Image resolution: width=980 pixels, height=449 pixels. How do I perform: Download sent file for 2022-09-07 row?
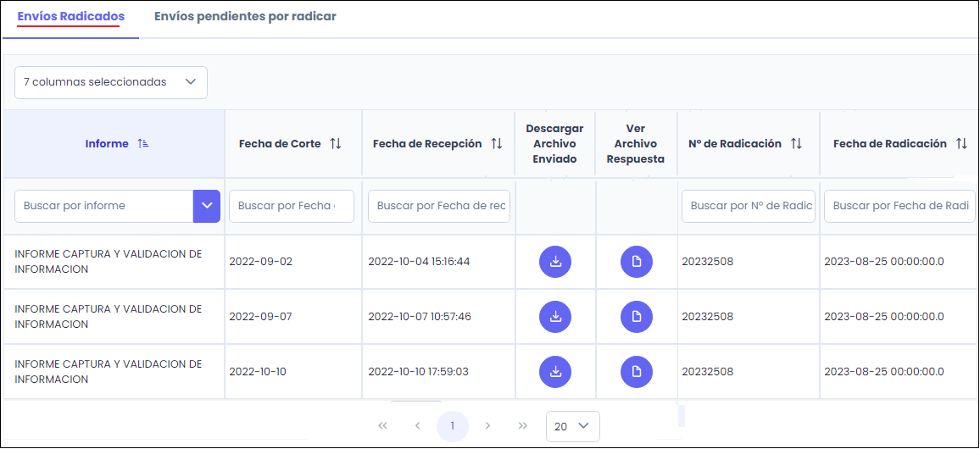tap(555, 317)
